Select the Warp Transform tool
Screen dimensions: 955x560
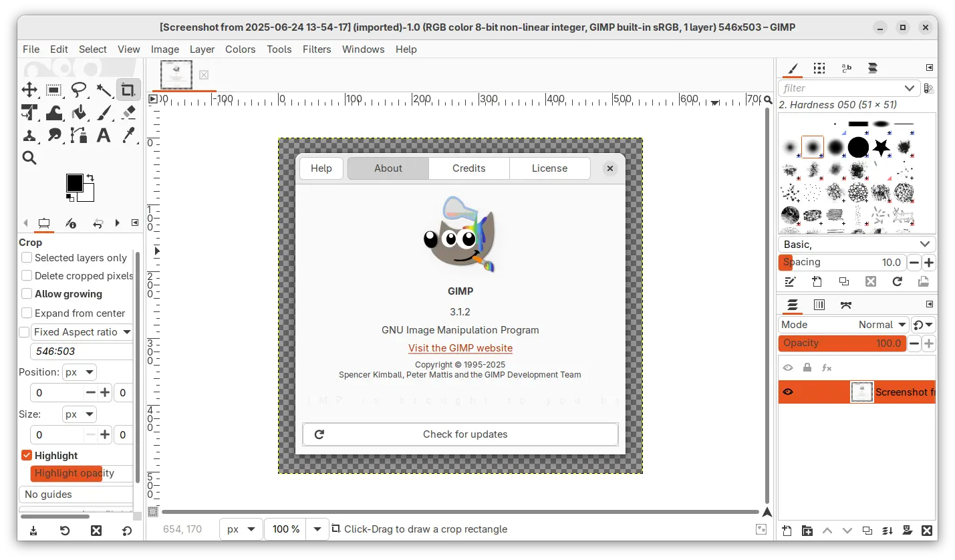click(x=54, y=112)
